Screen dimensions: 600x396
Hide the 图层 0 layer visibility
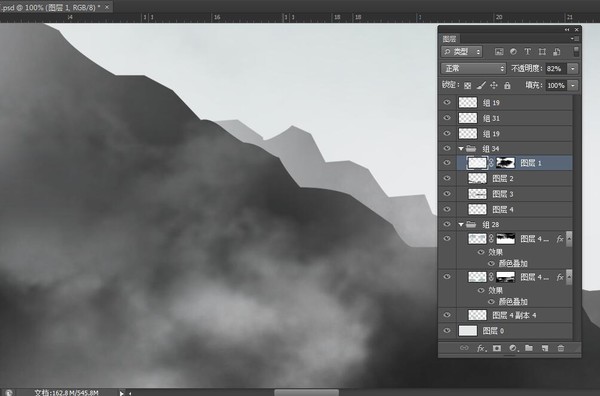pyautogui.click(x=447, y=331)
